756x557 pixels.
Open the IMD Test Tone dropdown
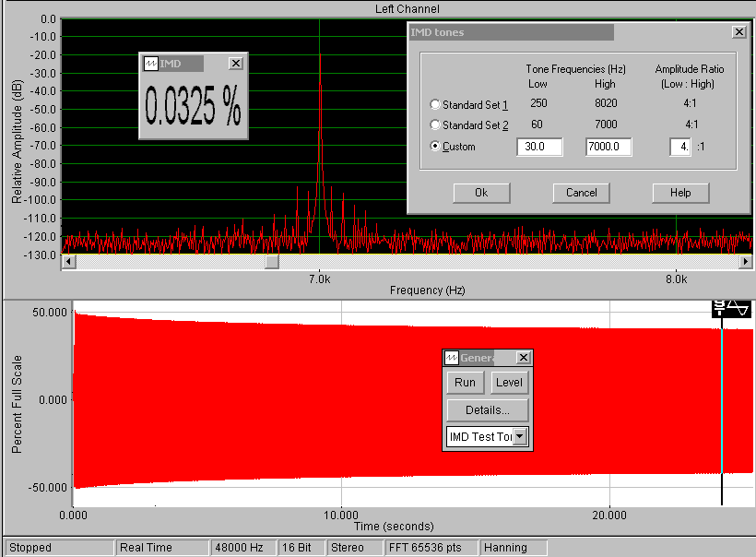(520, 436)
